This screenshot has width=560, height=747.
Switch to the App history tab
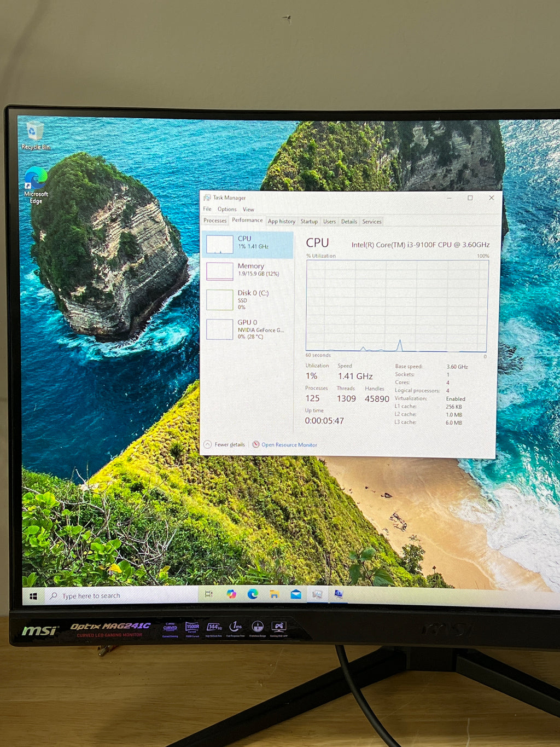coord(282,221)
